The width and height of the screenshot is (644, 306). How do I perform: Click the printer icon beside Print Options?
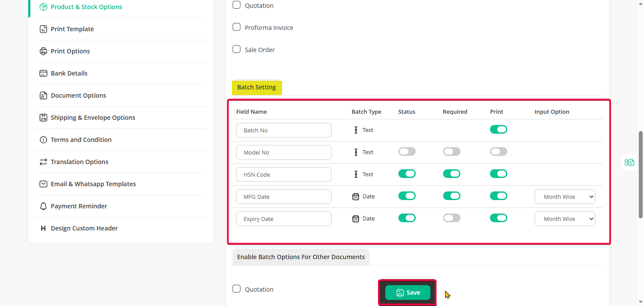point(43,51)
